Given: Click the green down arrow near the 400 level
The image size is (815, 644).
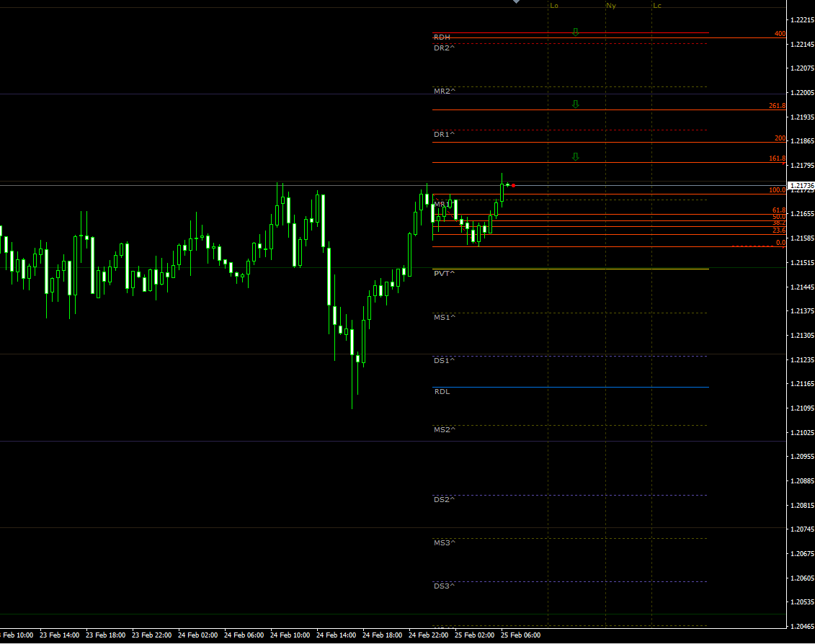Looking at the screenshot, I should click(575, 32).
